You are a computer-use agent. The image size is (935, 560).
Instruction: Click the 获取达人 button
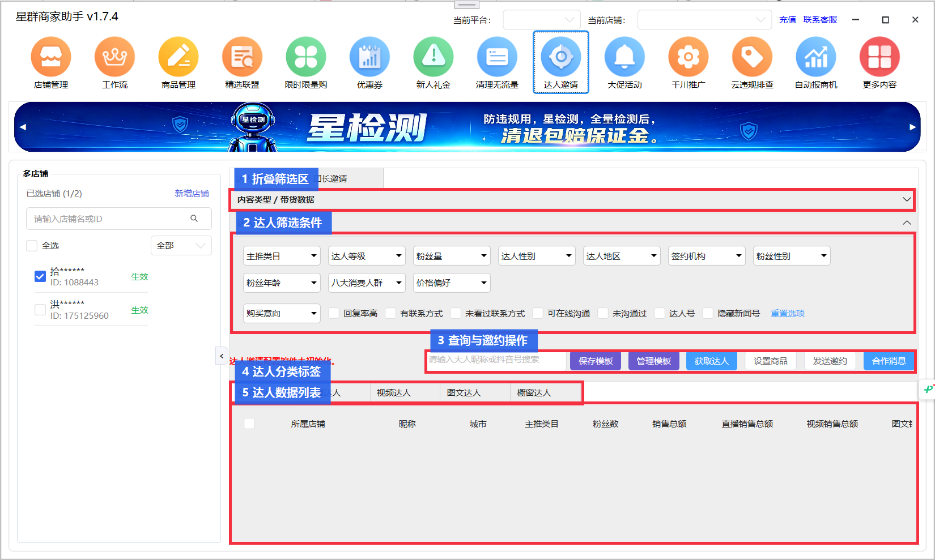click(712, 361)
